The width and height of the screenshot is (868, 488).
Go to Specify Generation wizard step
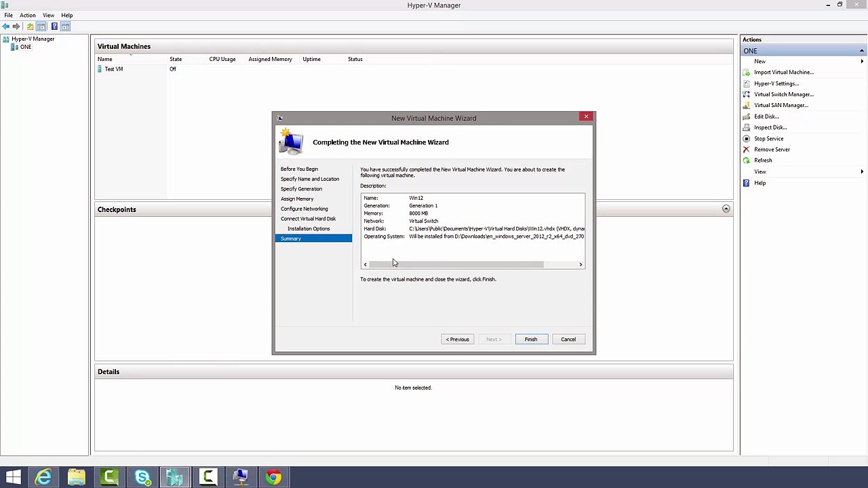tap(301, 189)
